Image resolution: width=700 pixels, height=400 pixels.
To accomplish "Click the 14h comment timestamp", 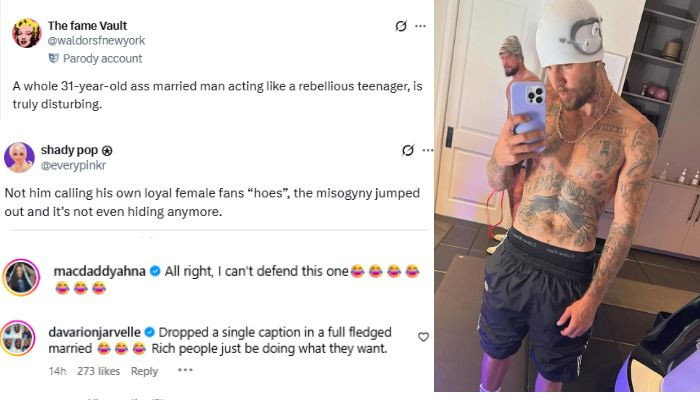I will 57,371.
